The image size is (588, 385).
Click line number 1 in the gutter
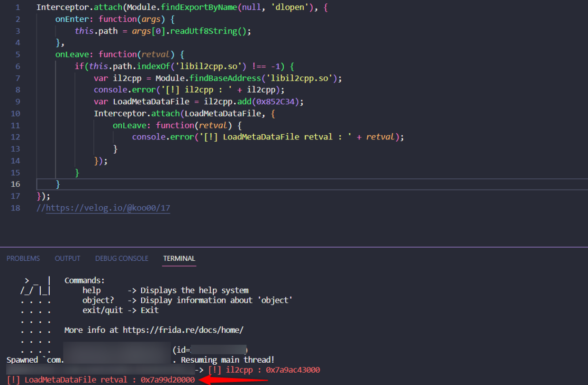pos(18,8)
